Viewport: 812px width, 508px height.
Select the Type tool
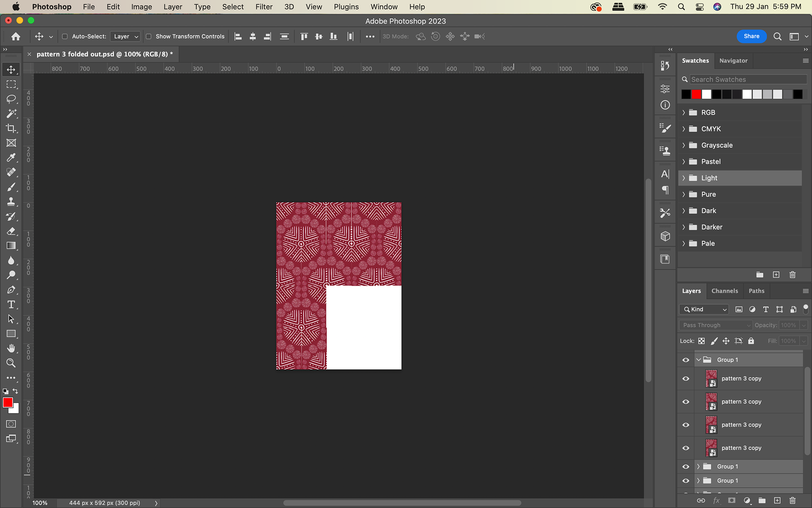11,304
